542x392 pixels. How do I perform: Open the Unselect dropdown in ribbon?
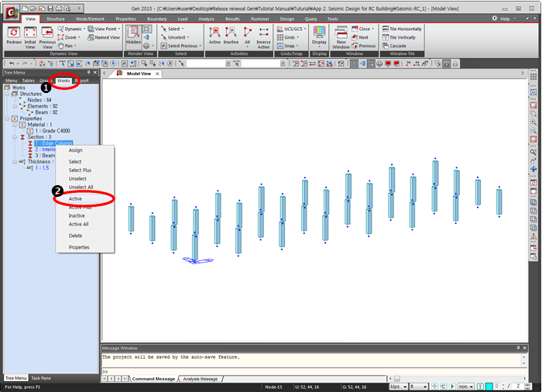[175, 37]
